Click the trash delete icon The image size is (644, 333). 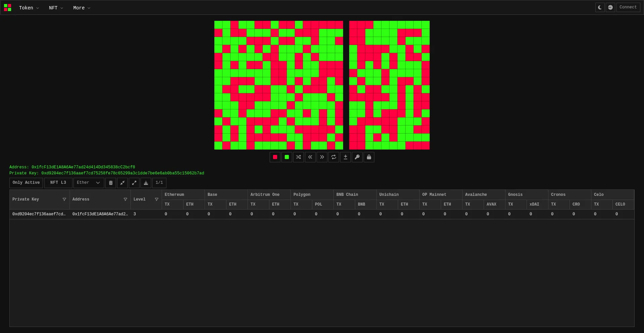[111, 183]
